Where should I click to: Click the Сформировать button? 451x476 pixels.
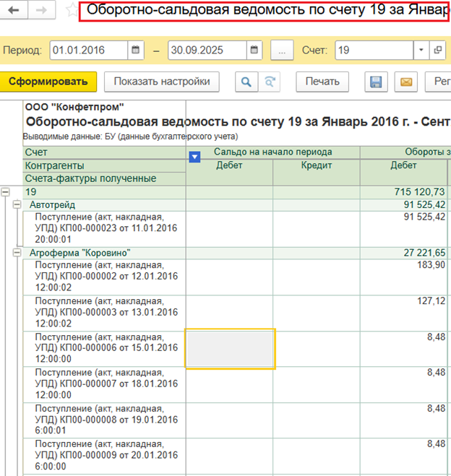[x=48, y=82]
